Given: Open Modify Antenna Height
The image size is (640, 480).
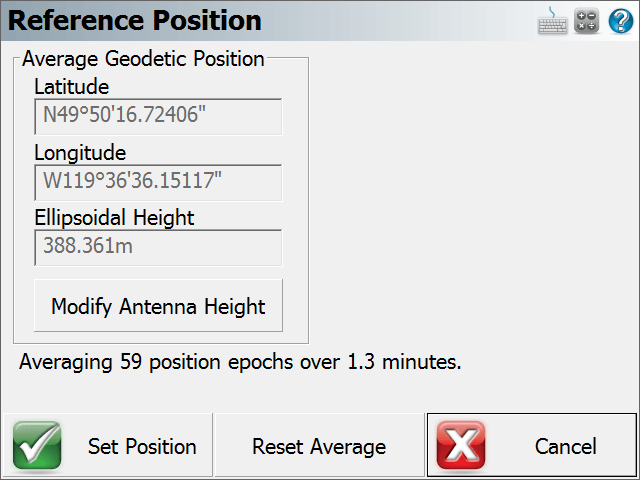Looking at the screenshot, I should (x=158, y=305).
